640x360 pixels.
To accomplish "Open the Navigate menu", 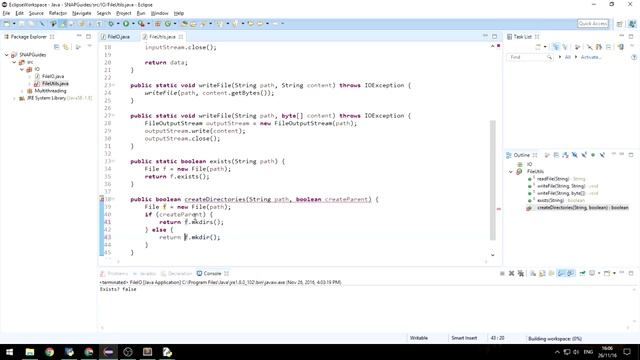I will (81, 13).
